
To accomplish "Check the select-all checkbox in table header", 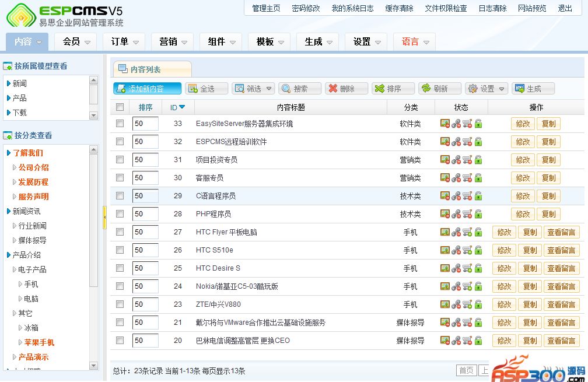I will [x=120, y=107].
